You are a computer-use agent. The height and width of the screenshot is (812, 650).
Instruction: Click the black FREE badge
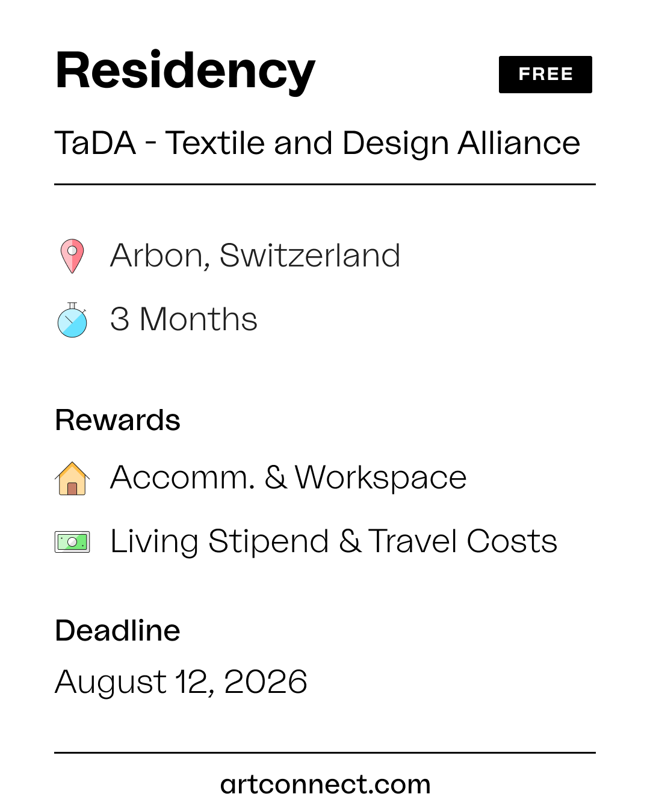(545, 75)
